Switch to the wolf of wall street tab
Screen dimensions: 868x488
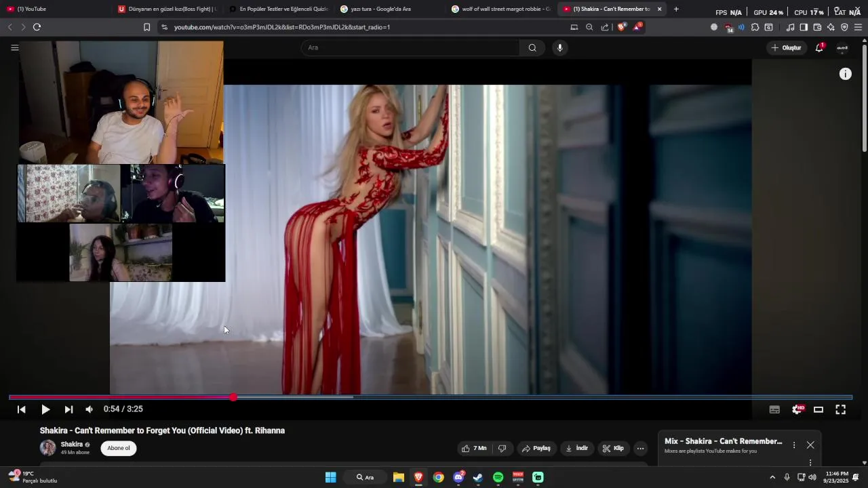(x=500, y=9)
